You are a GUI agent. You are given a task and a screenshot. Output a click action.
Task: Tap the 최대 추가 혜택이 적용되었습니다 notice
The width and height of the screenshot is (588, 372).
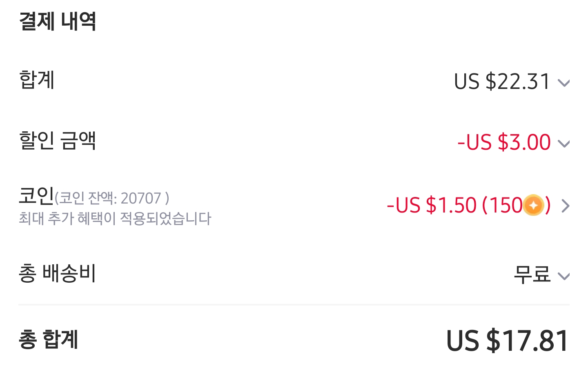tap(115, 219)
